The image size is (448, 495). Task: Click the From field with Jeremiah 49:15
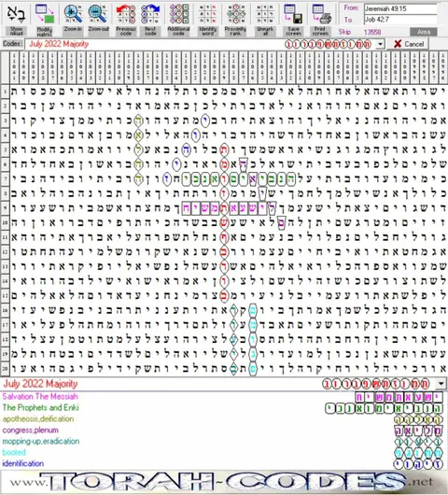400,8
